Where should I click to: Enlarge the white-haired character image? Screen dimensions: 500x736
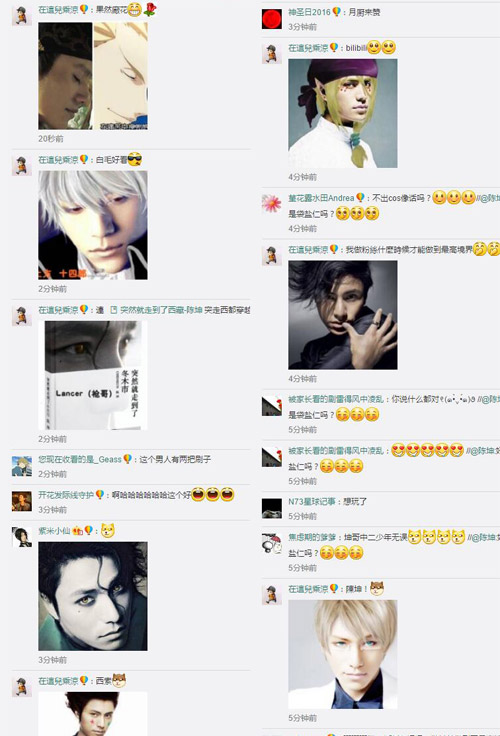click(x=92, y=225)
